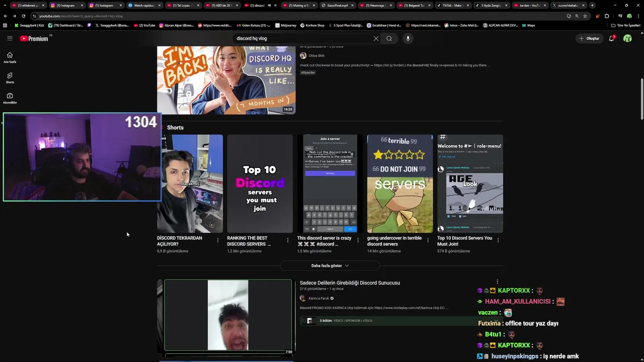The height and width of the screenshot is (362, 644).
Task: Click the address bar URL
Action: pyautogui.click(x=80, y=16)
